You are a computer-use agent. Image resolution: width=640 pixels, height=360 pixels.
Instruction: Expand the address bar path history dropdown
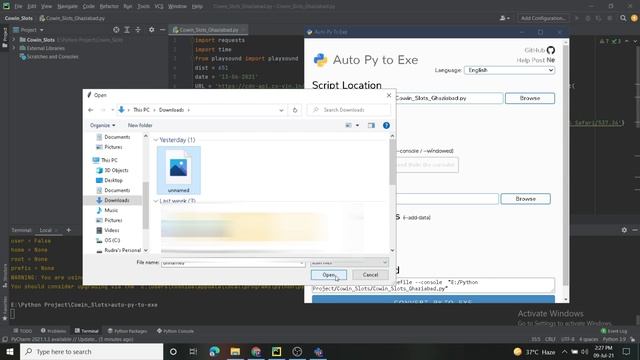[281, 110]
